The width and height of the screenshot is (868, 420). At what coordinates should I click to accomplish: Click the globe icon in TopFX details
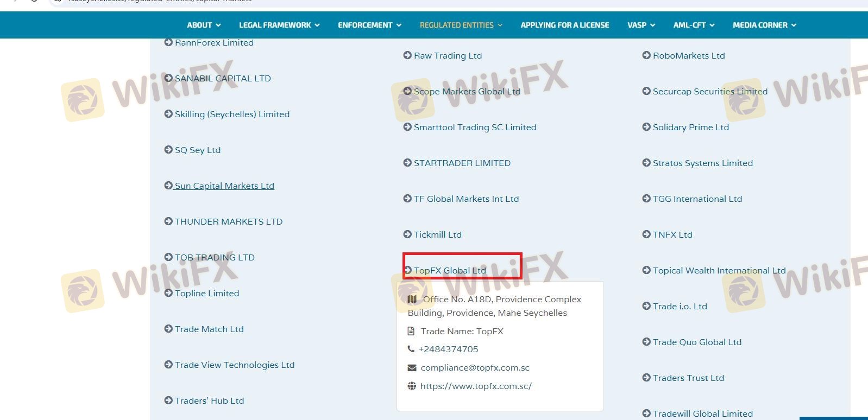(412, 386)
